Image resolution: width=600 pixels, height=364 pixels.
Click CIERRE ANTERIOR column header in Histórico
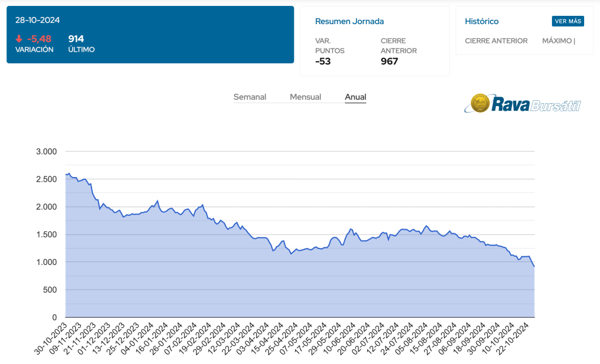click(496, 41)
